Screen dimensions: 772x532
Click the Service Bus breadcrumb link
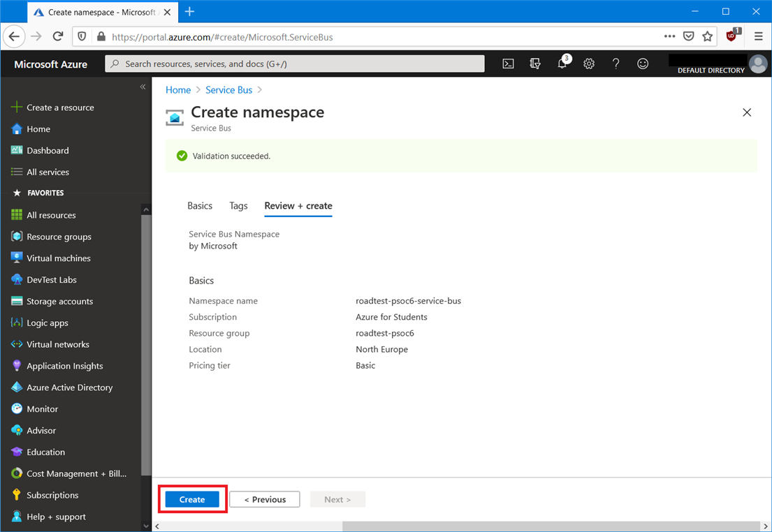pyautogui.click(x=228, y=90)
